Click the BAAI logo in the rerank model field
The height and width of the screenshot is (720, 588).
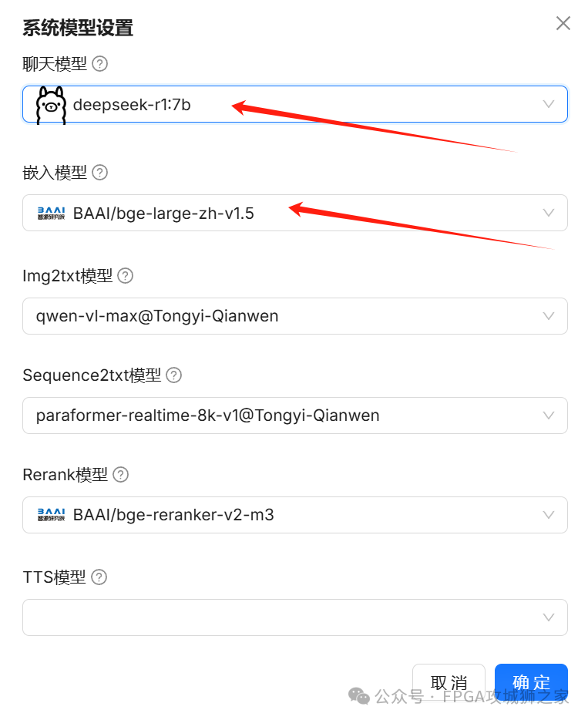[51, 515]
